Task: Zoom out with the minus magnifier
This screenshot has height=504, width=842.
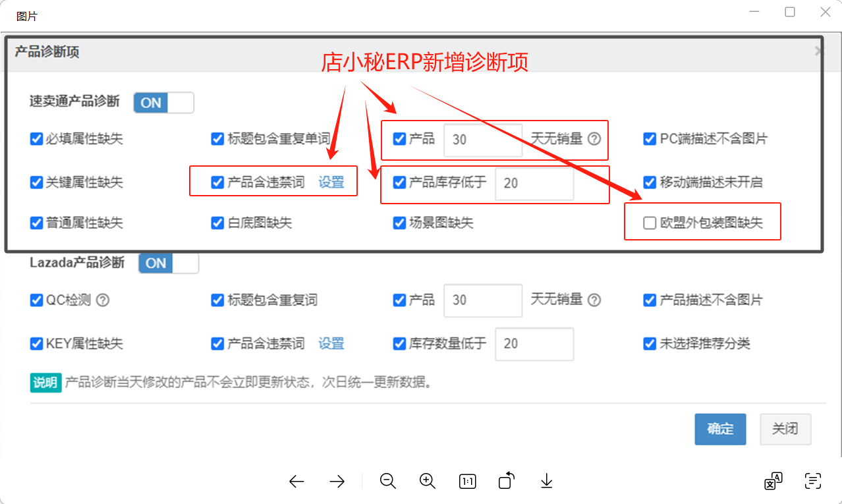Action: click(388, 481)
